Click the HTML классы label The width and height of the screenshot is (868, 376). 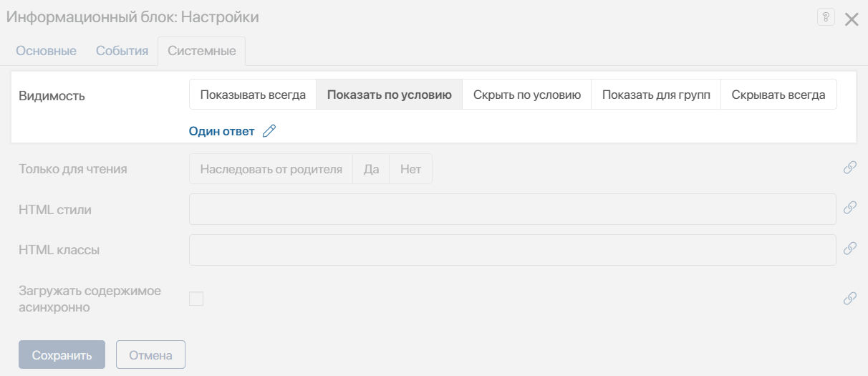click(x=59, y=250)
